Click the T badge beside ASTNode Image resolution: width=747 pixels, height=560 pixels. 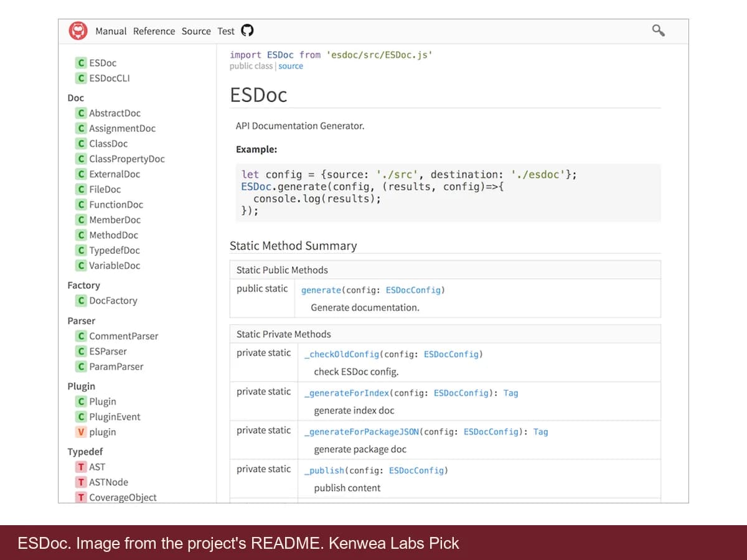(x=81, y=482)
